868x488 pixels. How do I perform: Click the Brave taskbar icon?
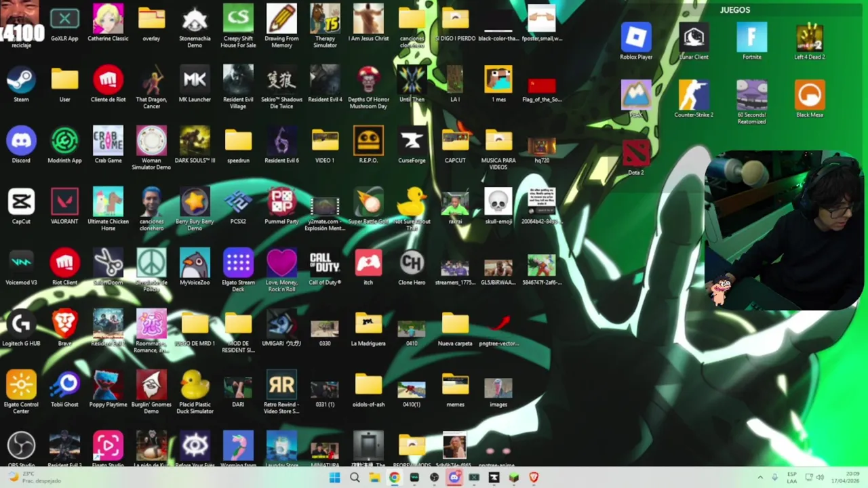(x=534, y=478)
